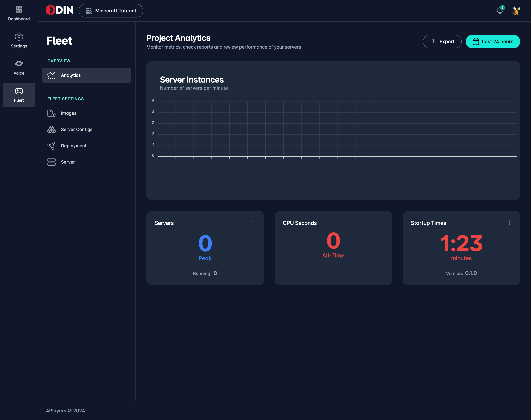This screenshot has width=531, height=420.
Task: Click the Images file icon
Action: (51, 113)
